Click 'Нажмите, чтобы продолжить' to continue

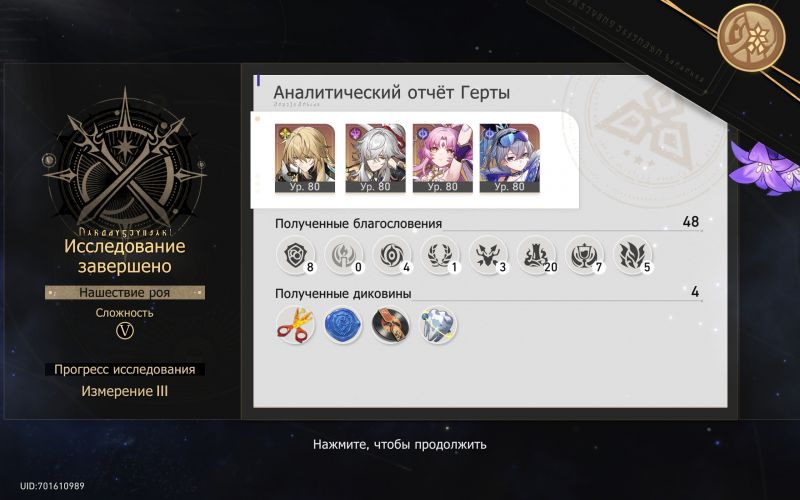pos(399,444)
